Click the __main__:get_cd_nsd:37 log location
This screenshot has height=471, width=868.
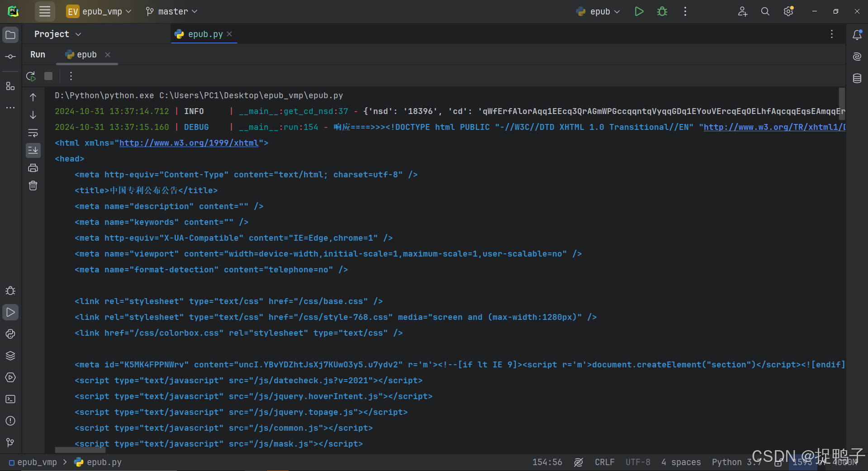click(293, 111)
